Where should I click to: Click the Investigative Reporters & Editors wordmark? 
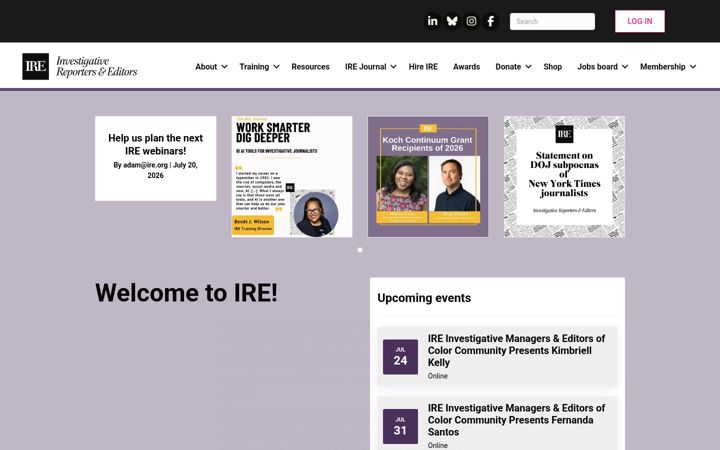click(97, 67)
